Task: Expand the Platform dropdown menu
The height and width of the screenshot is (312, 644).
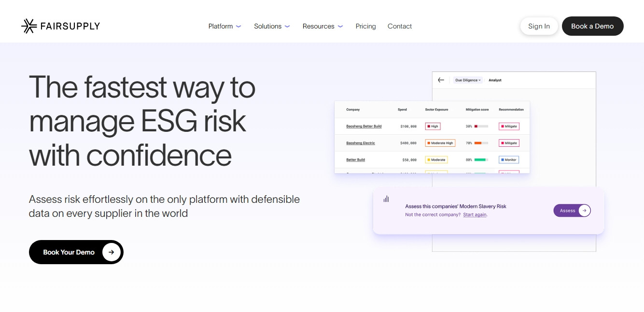Action: point(224,26)
